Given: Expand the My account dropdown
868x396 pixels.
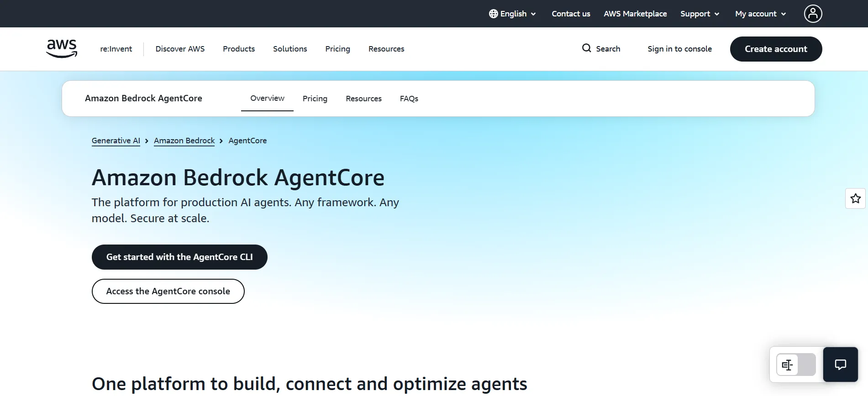Looking at the screenshot, I should click(x=760, y=14).
